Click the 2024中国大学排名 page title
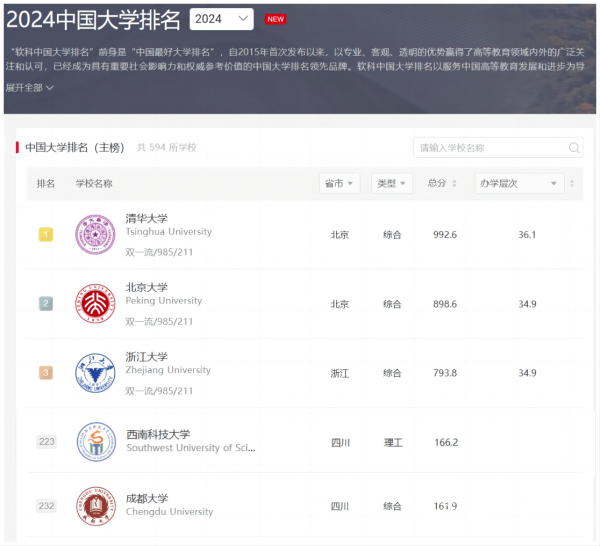The height and width of the screenshot is (546, 600). coord(93,20)
